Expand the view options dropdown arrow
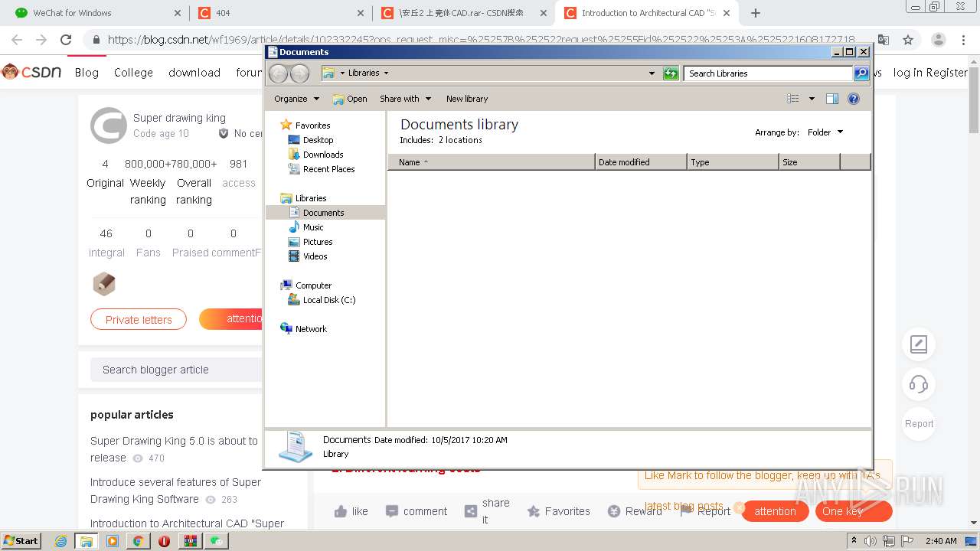Image resolution: width=980 pixels, height=551 pixels. click(x=812, y=99)
